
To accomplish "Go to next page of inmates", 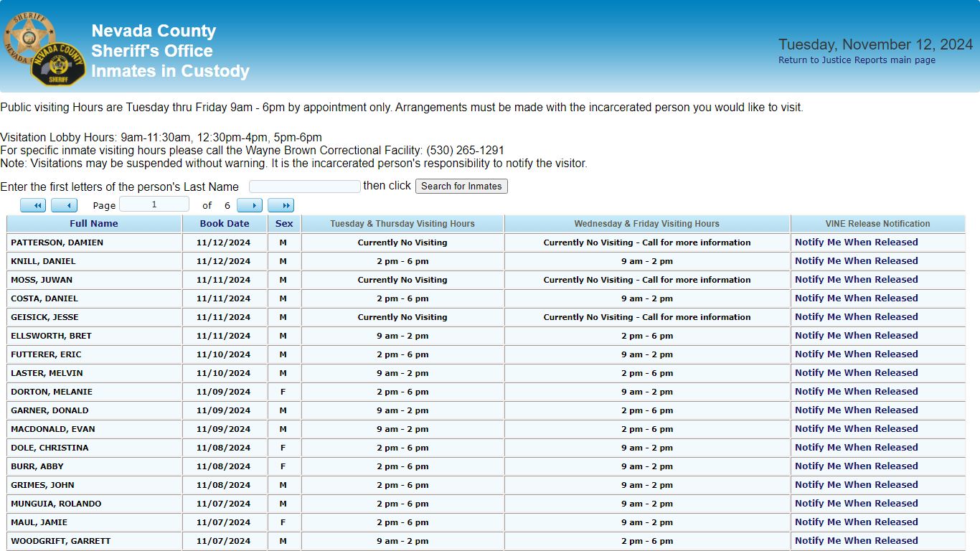I will pyautogui.click(x=250, y=206).
